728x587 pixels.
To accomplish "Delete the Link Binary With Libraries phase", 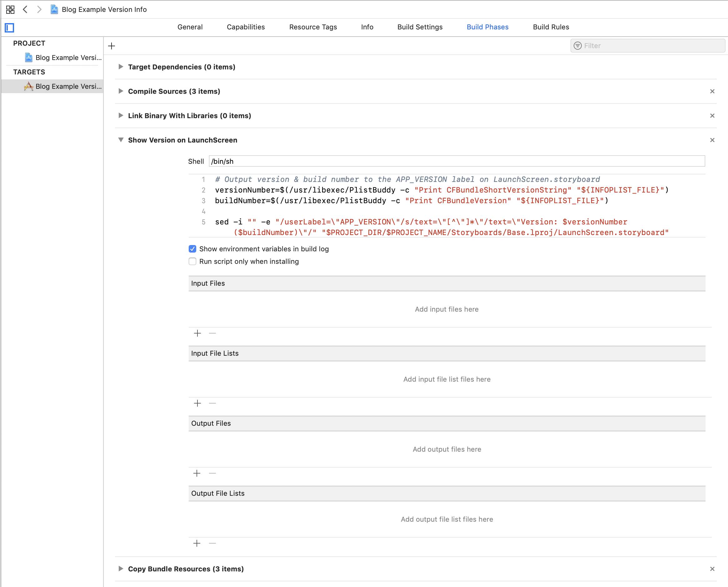I will 712,116.
